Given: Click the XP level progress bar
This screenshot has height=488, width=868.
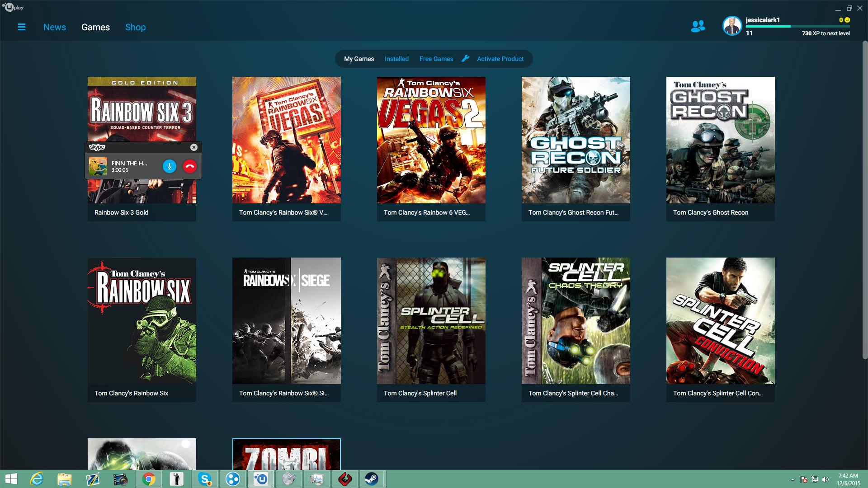Looking at the screenshot, I should 798,26.
